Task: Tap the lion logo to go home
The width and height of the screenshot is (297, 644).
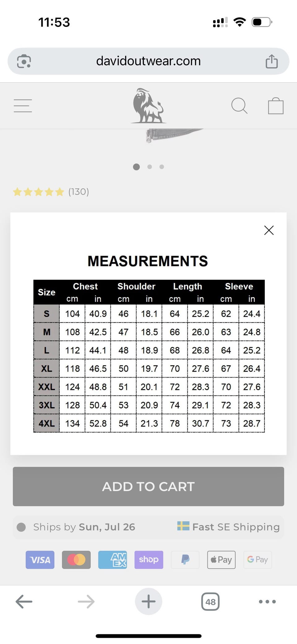Action: point(148,106)
